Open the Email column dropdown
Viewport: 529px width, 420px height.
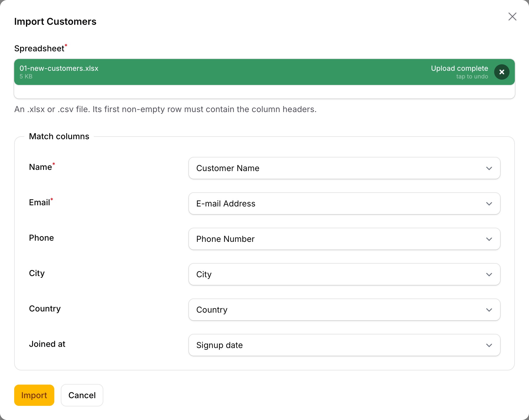pos(344,204)
